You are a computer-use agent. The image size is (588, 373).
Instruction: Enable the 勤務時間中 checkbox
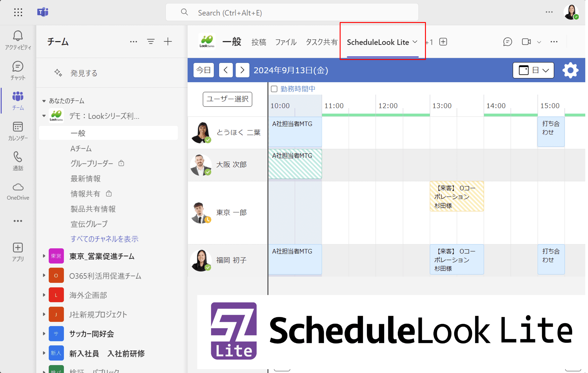[274, 89]
